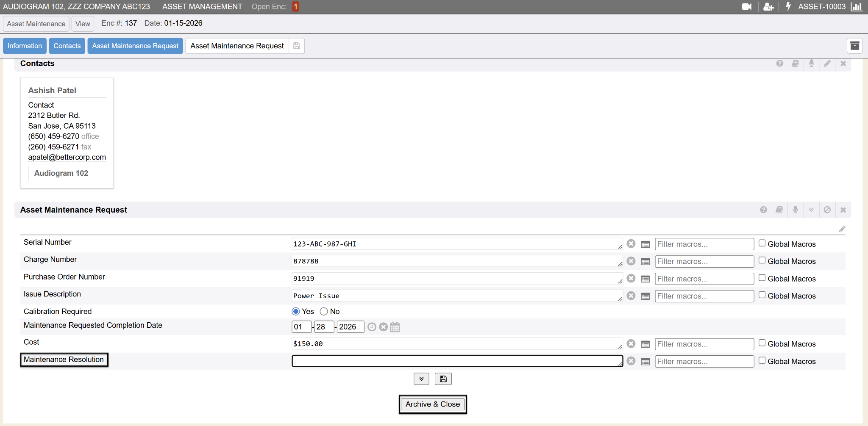Collapse Asset Maintenance Request section with chevron icon

click(x=811, y=210)
